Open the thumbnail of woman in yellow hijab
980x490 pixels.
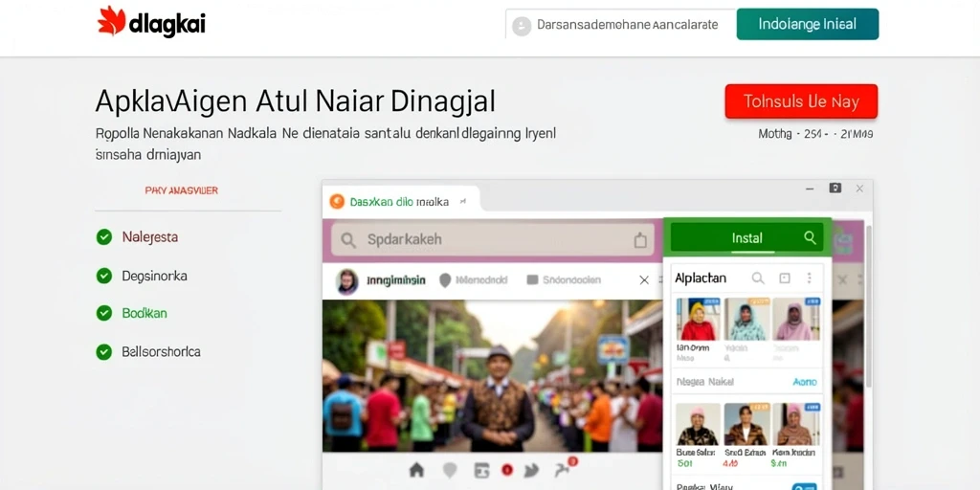tap(698, 319)
